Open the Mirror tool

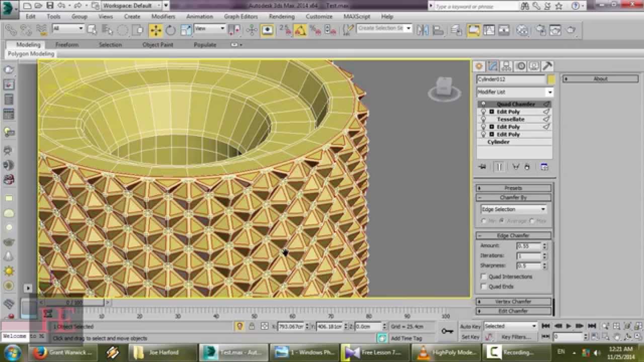(423, 30)
